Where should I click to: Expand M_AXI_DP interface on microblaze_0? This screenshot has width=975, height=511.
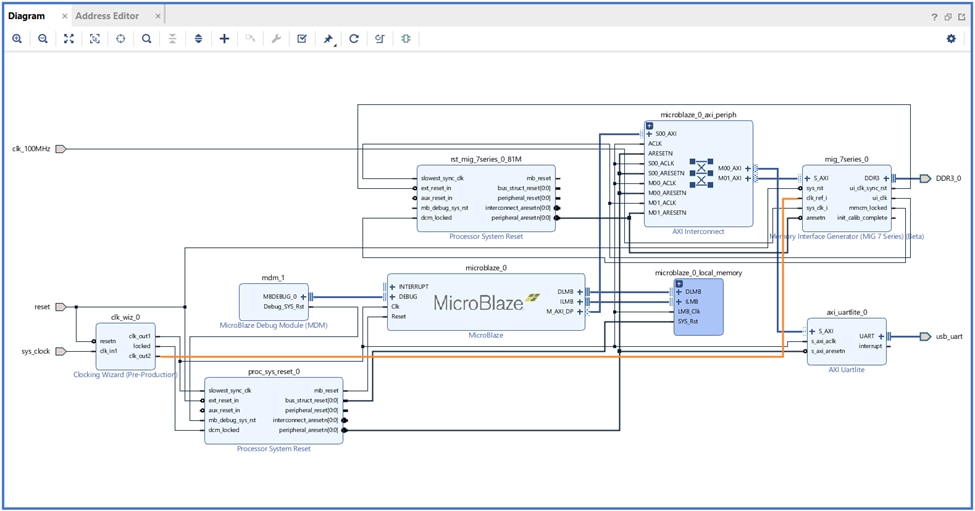580,311
